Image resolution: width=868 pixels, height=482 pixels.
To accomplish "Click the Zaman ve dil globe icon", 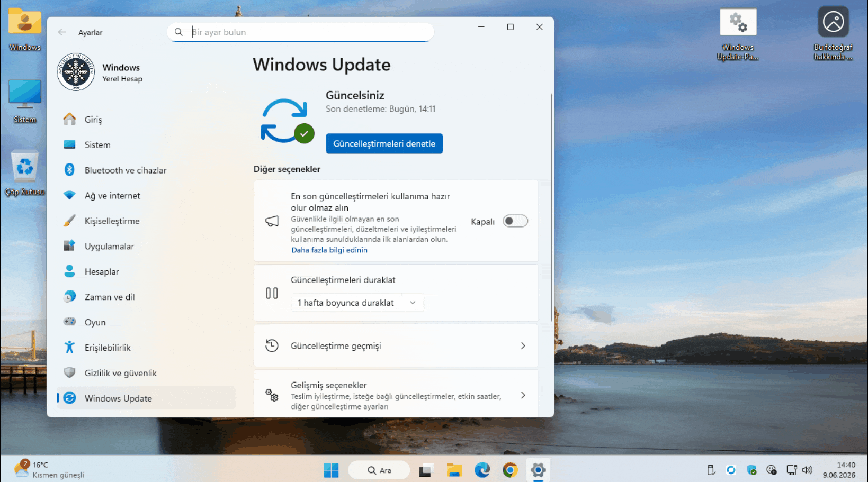I will 69,297.
